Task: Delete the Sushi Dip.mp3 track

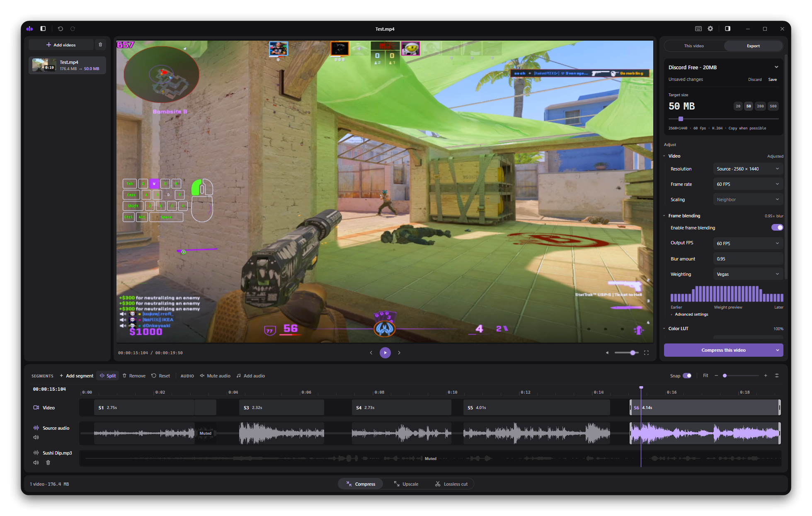Action: coord(48,462)
